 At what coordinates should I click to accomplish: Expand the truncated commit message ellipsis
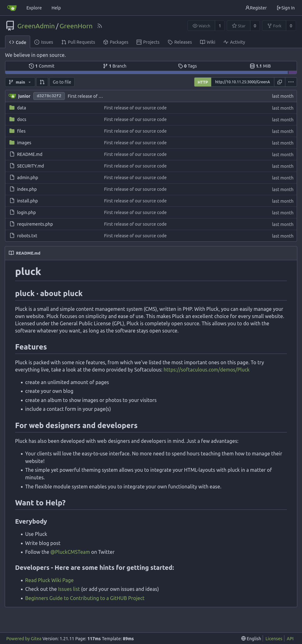coord(101,96)
